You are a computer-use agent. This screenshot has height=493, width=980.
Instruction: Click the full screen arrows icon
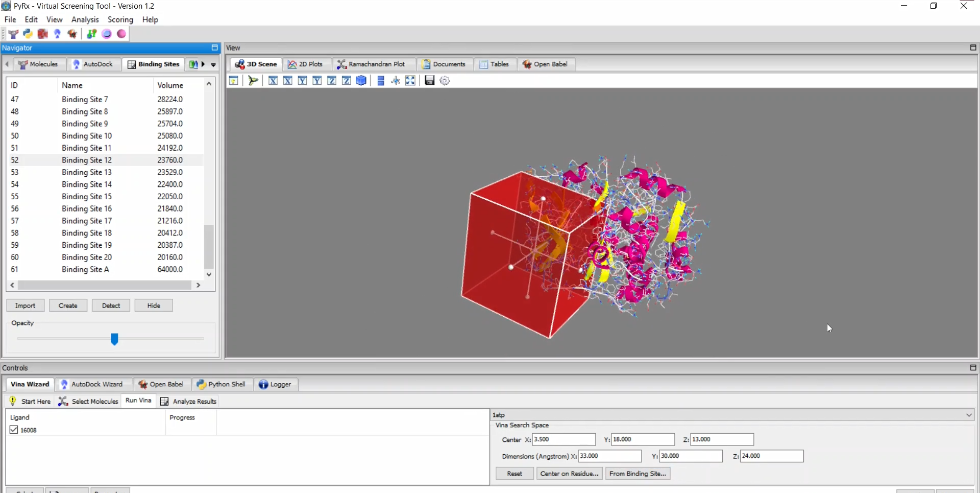tap(410, 81)
